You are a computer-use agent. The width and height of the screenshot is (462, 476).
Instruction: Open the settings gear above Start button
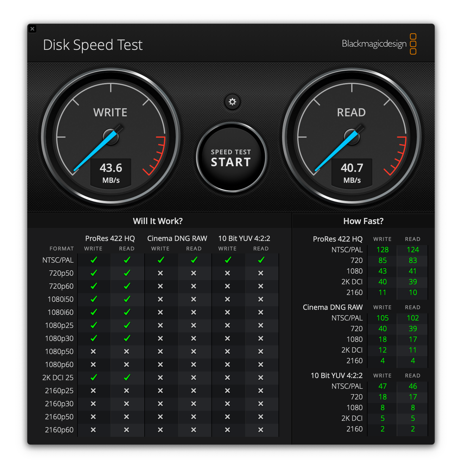[x=232, y=102]
